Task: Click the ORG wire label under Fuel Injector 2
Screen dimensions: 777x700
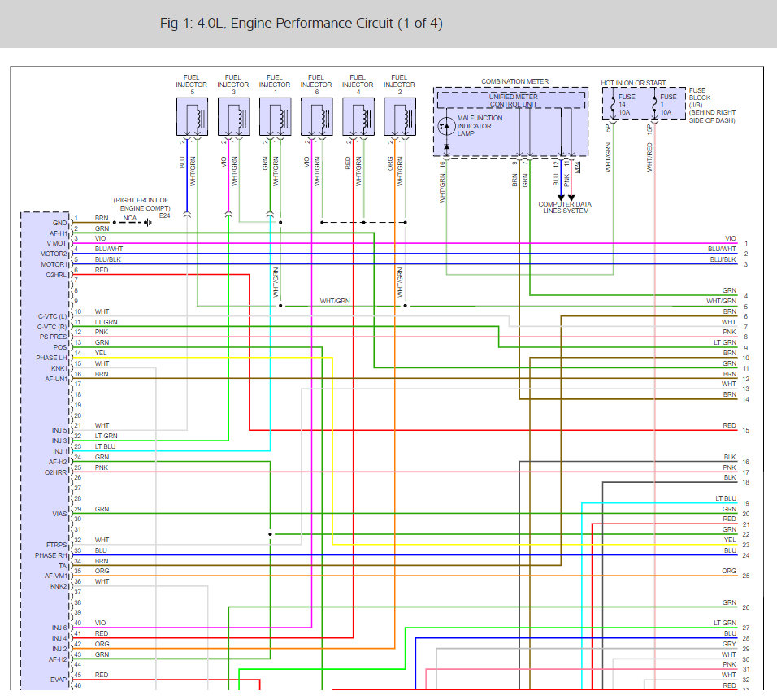Action: coord(389,163)
